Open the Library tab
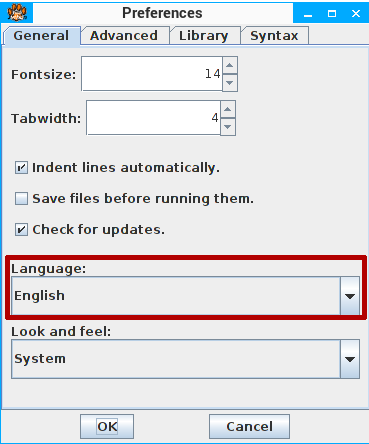369x444 pixels. (204, 36)
